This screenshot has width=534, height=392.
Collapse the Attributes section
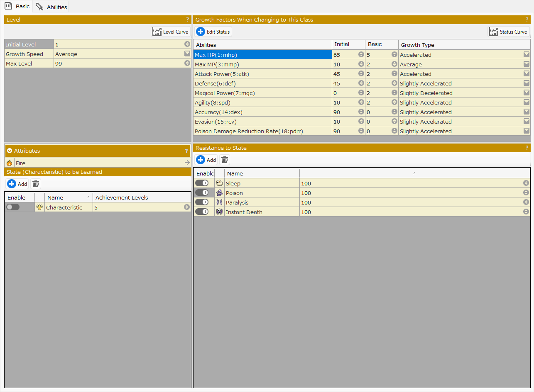(10, 151)
